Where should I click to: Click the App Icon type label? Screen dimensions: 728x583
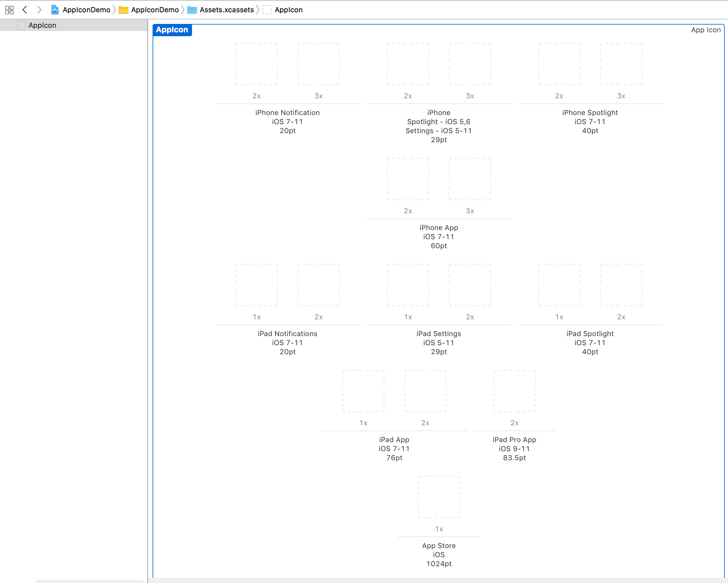706,30
